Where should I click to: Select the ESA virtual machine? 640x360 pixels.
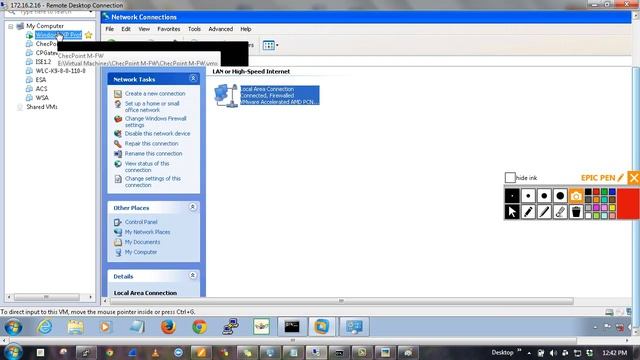tap(40, 80)
